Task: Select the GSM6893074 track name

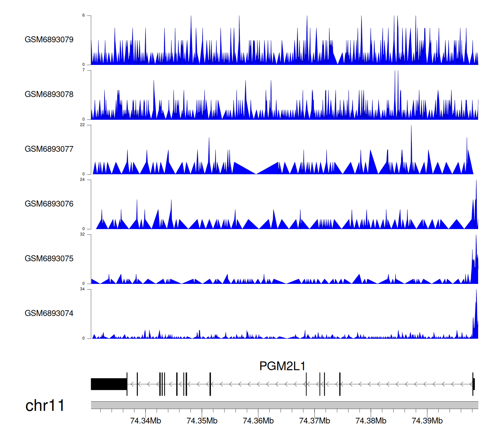Action: 49,313
